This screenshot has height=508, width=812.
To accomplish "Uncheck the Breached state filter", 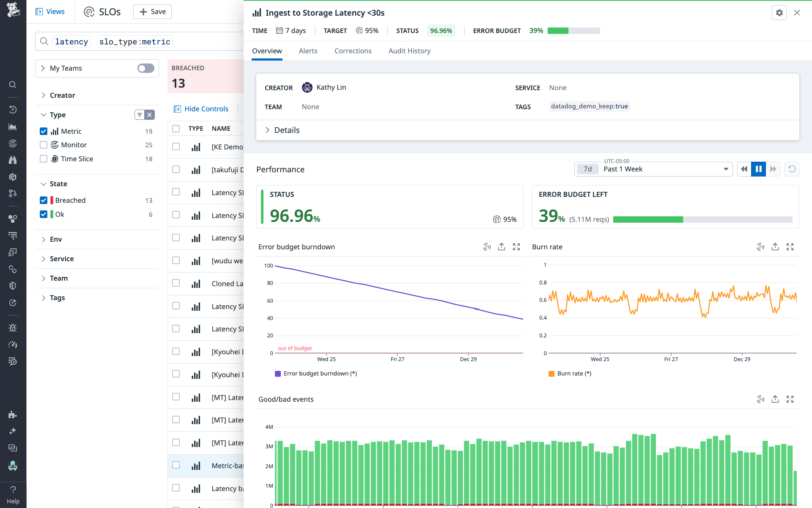I will pos(44,200).
